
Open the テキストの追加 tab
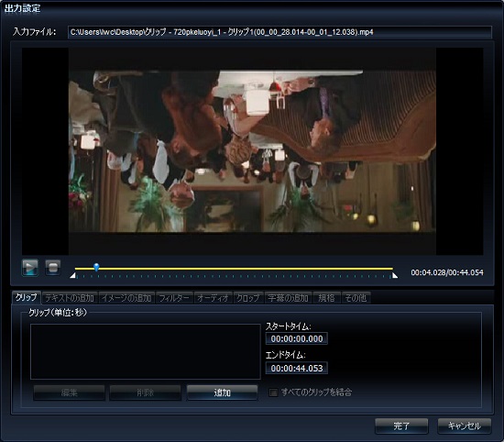tap(70, 298)
